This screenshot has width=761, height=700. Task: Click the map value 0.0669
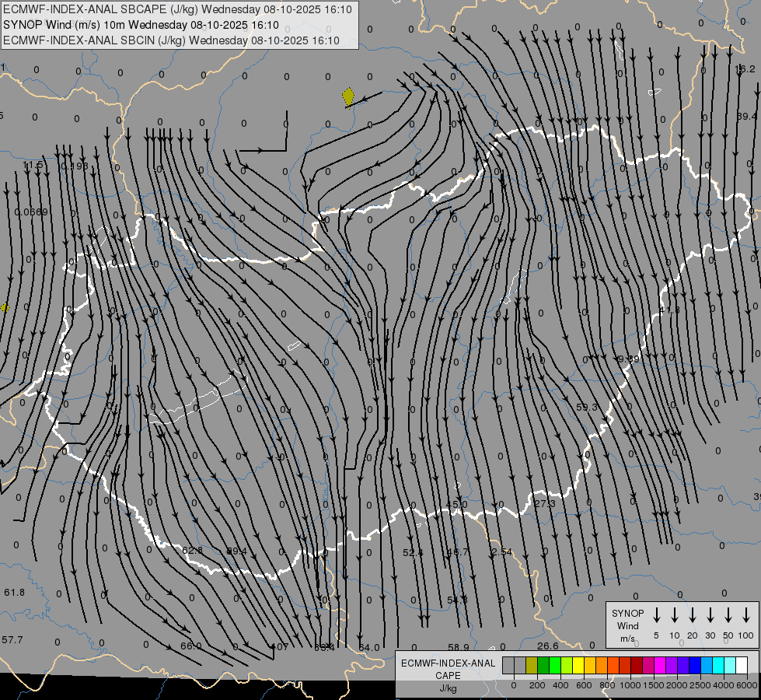click(31, 212)
